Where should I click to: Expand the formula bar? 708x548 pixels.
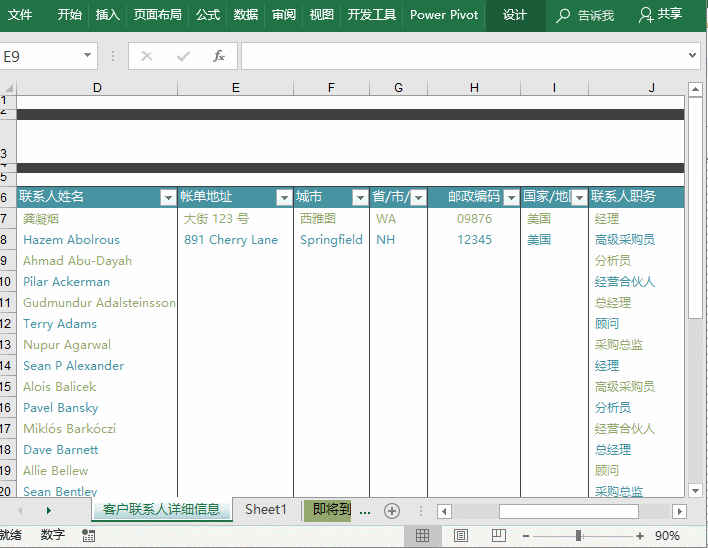(693, 56)
